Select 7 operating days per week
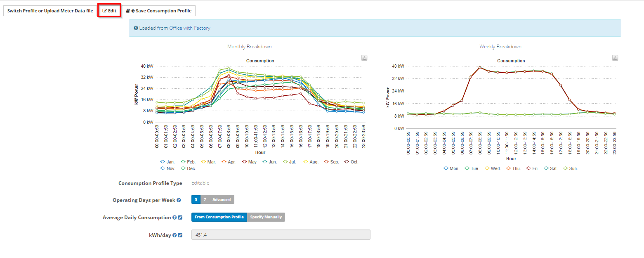Screen dimensions: 644x258 205,199
